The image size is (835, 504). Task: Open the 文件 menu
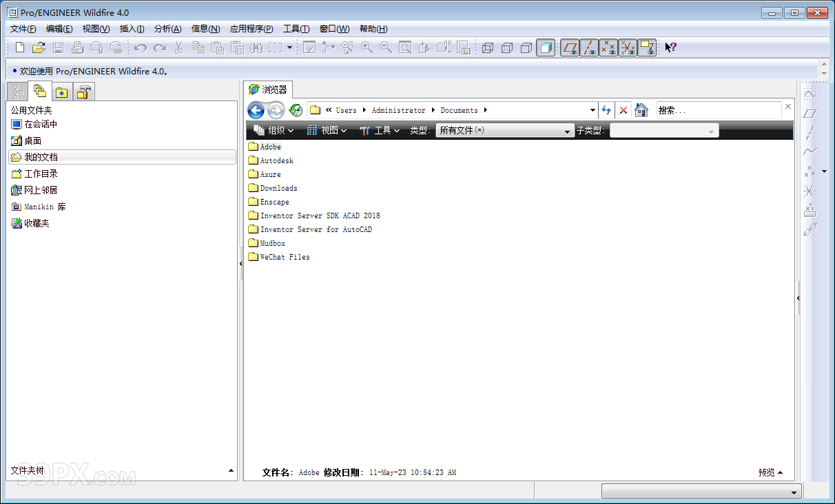pos(23,29)
